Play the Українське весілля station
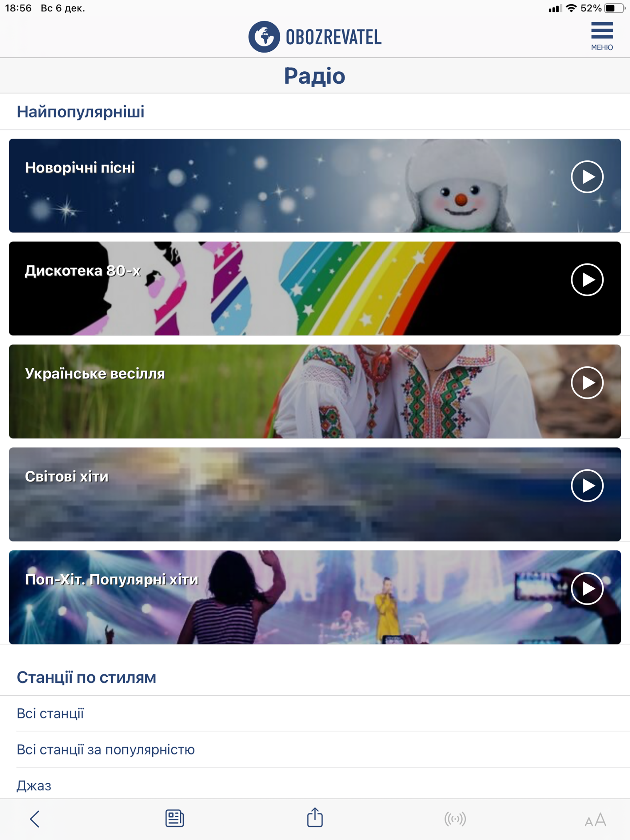630x840 pixels. (587, 383)
